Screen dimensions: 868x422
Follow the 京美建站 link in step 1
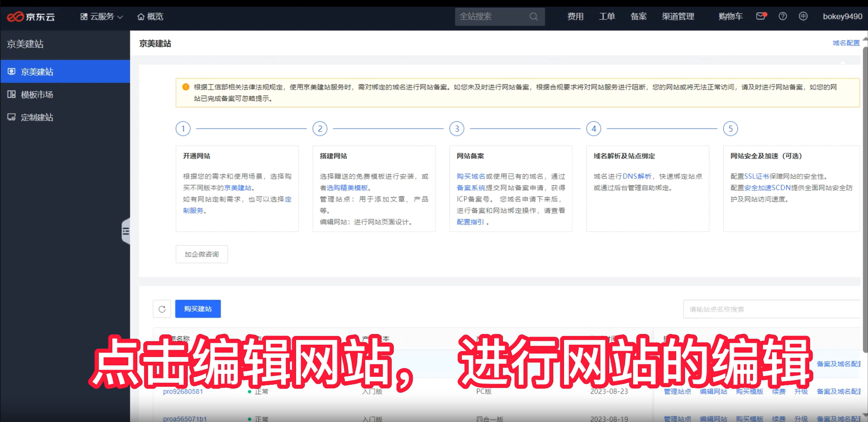(x=238, y=188)
